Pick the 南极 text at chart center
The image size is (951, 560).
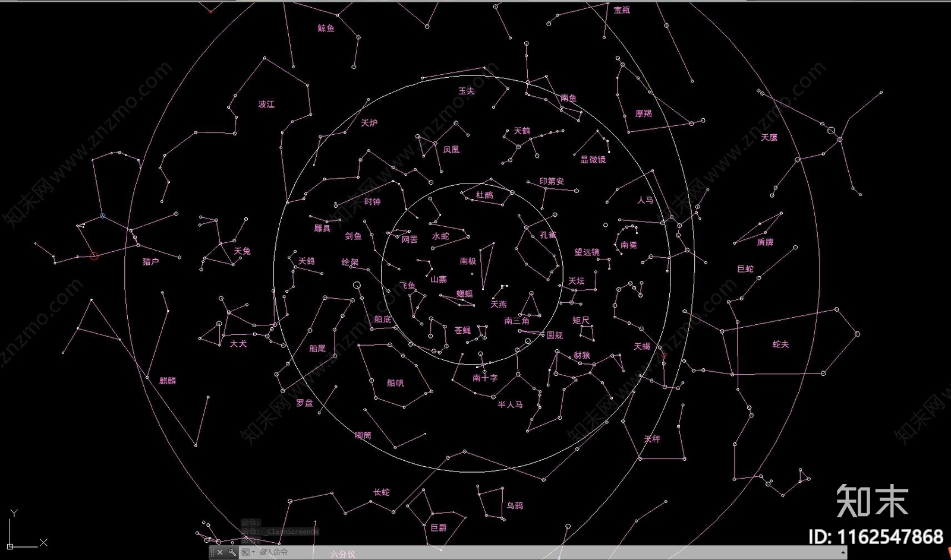pos(468,261)
